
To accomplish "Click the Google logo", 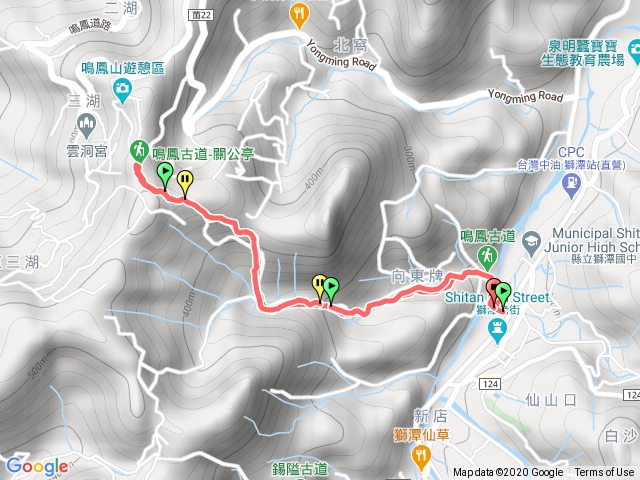I will coord(38,466).
